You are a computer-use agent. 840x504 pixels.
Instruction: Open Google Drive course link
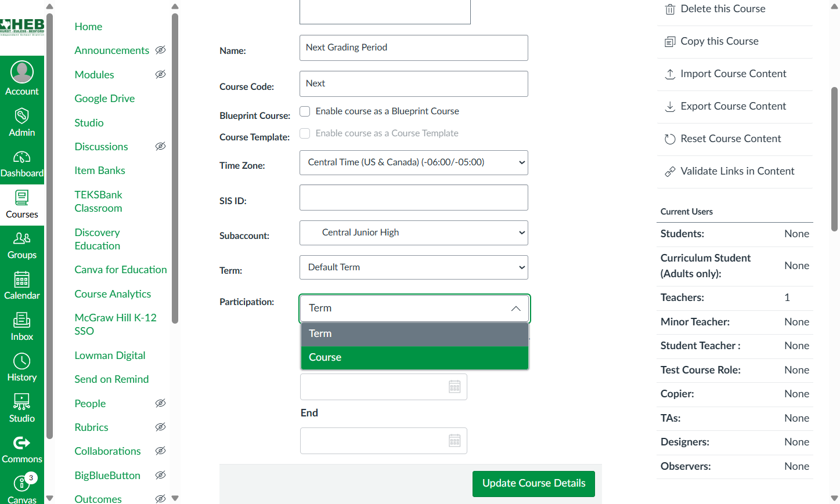[104, 99]
